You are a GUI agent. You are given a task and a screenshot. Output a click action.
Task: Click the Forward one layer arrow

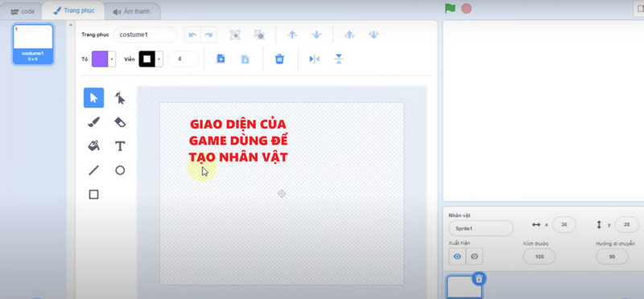(292, 35)
